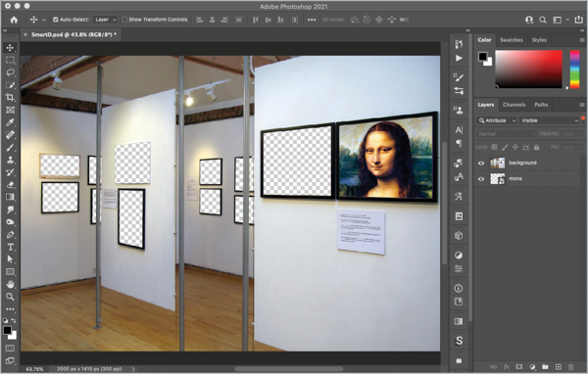Select the Zoom tool
The width and height of the screenshot is (588, 374).
point(10,297)
